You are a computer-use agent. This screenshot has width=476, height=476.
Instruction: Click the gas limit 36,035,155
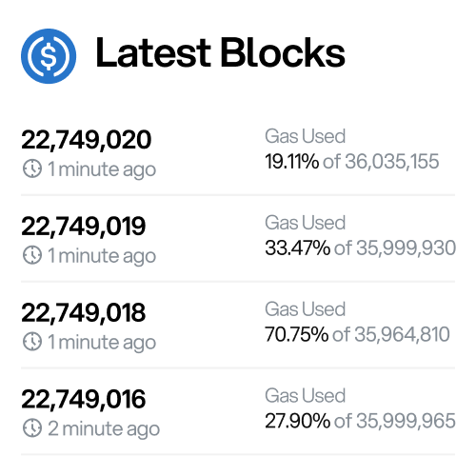(x=392, y=162)
